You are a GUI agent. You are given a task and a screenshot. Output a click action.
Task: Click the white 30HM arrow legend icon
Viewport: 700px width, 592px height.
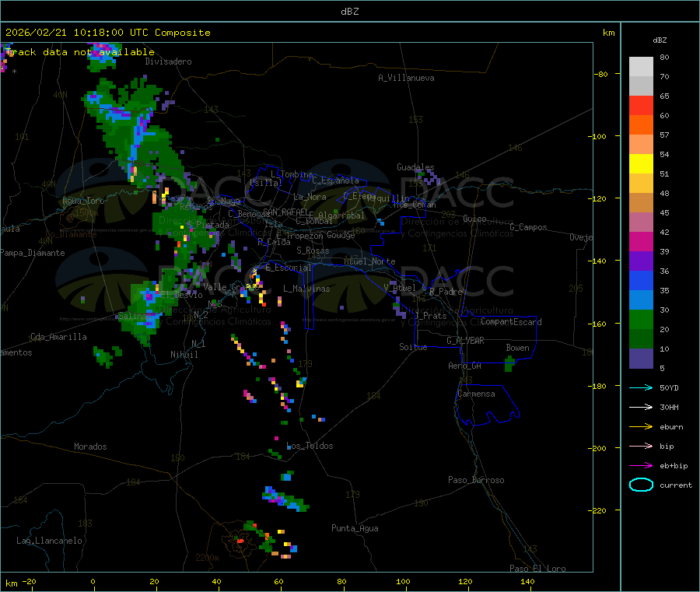tap(641, 407)
